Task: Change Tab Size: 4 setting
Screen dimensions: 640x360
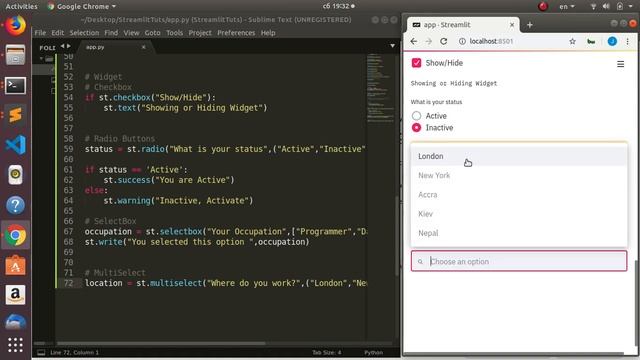Action: click(x=327, y=352)
